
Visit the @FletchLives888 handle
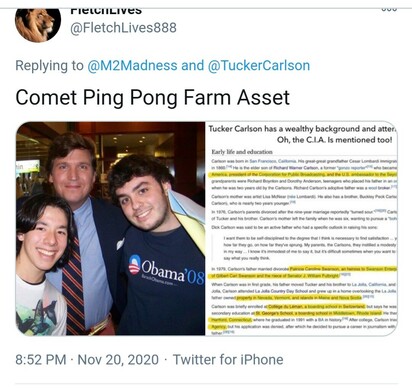123,28
